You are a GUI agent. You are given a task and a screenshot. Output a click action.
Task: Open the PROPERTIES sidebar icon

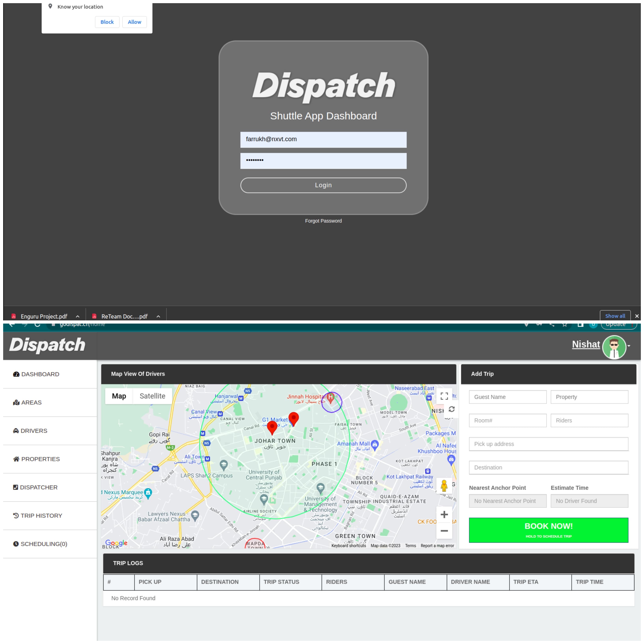coord(16,459)
